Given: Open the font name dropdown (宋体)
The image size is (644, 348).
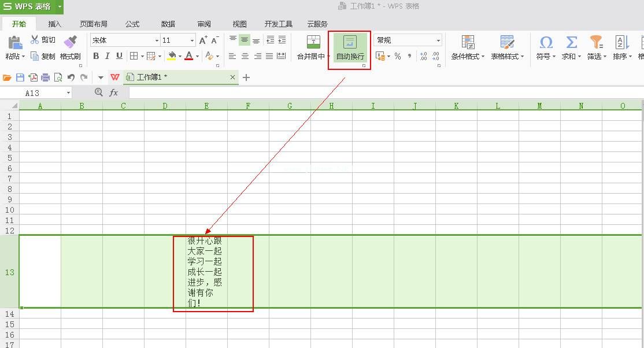Looking at the screenshot, I should click(x=157, y=40).
